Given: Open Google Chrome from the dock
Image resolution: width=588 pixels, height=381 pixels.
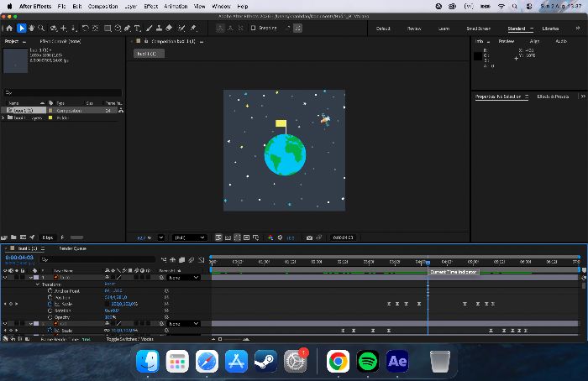Looking at the screenshot, I should (338, 361).
